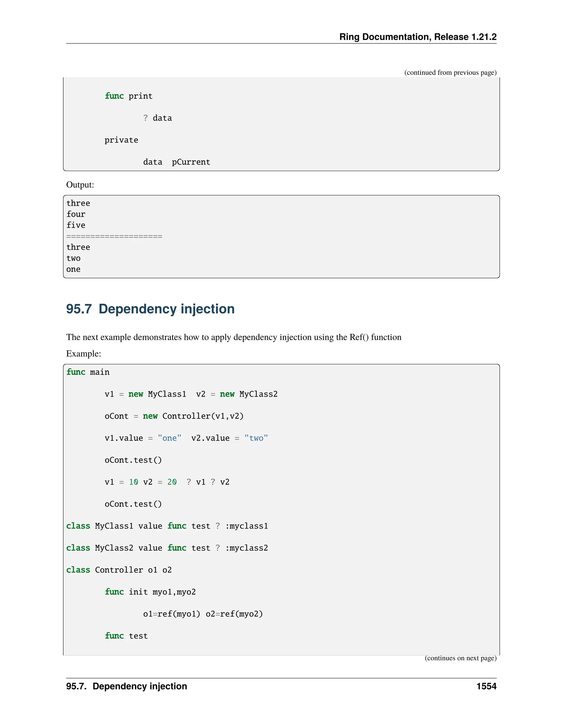This screenshot has height=728, width=563.
Task: Click the "private" keyword in the code
Action: pos(121,140)
